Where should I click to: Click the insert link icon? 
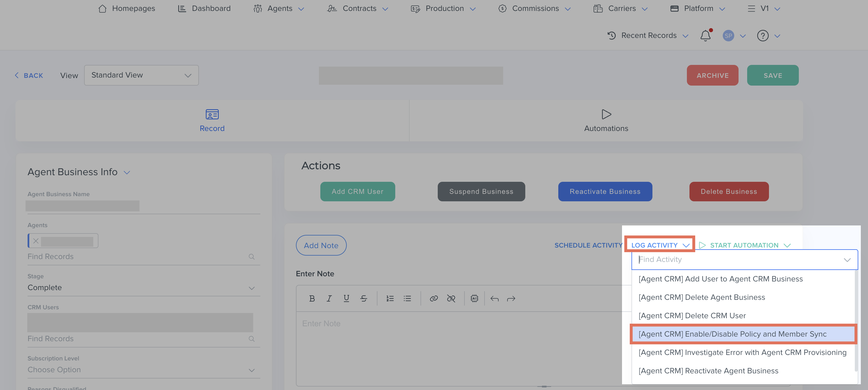(434, 298)
